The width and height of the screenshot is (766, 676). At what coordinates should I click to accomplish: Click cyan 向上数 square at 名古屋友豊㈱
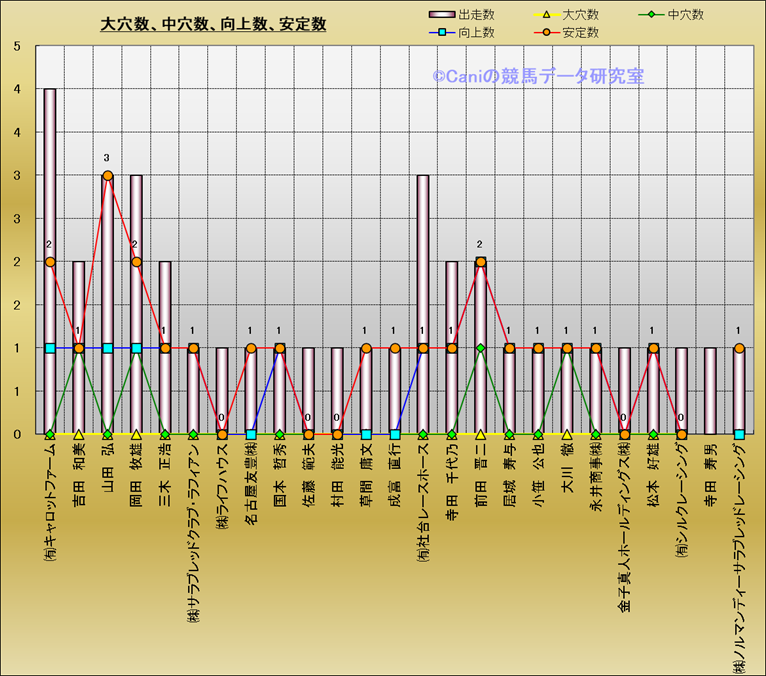point(251,435)
